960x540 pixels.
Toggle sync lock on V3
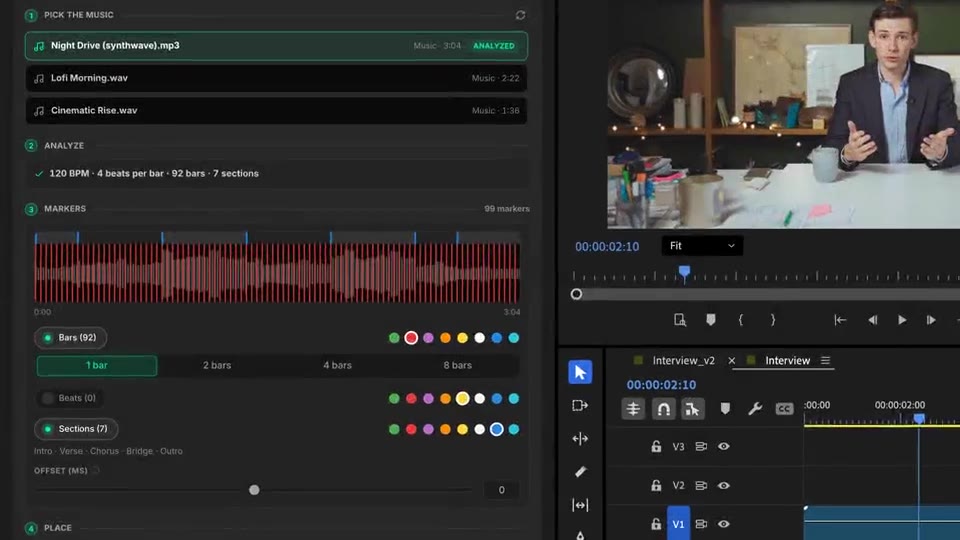[701, 446]
